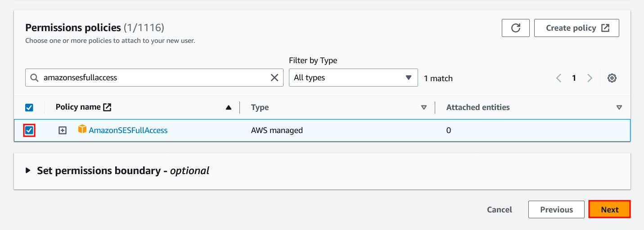Open the table preferences gear icon
Screen dimensions: 644x230
(x=612, y=78)
